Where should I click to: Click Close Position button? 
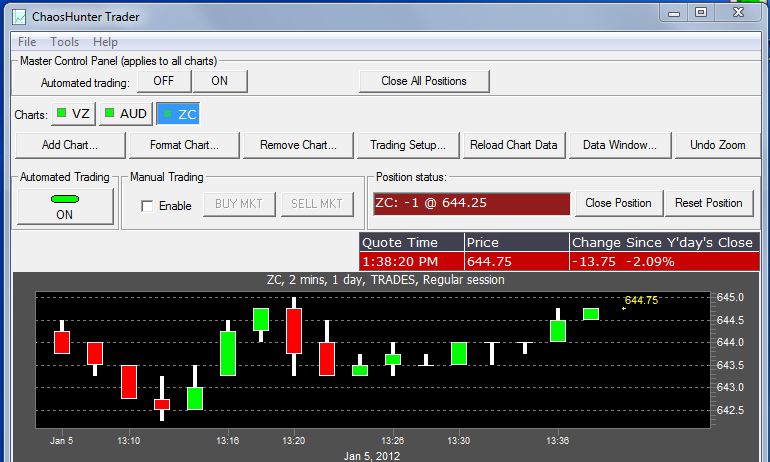click(618, 203)
